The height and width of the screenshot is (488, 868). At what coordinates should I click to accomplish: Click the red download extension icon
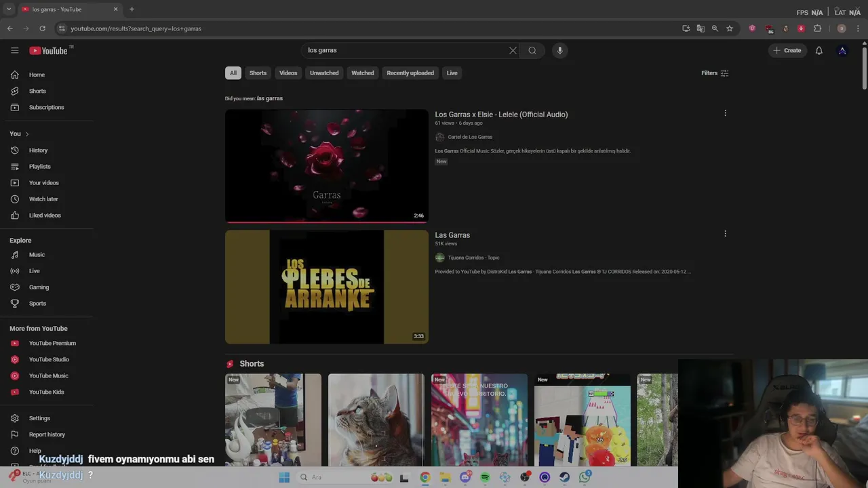click(801, 28)
